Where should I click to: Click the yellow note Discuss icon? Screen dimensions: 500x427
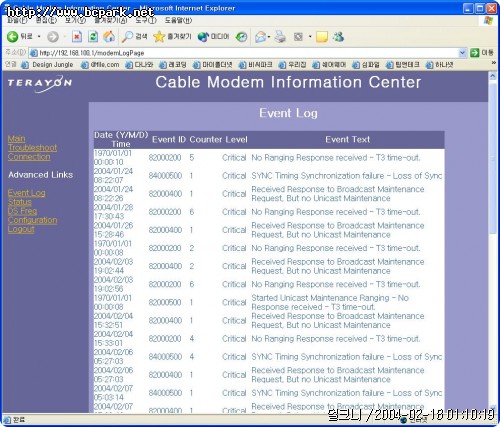point(322,37)
